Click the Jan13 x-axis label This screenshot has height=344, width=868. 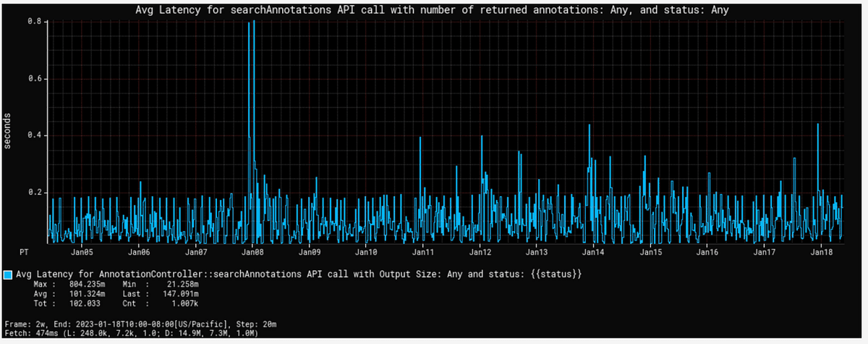click(537, 252)
